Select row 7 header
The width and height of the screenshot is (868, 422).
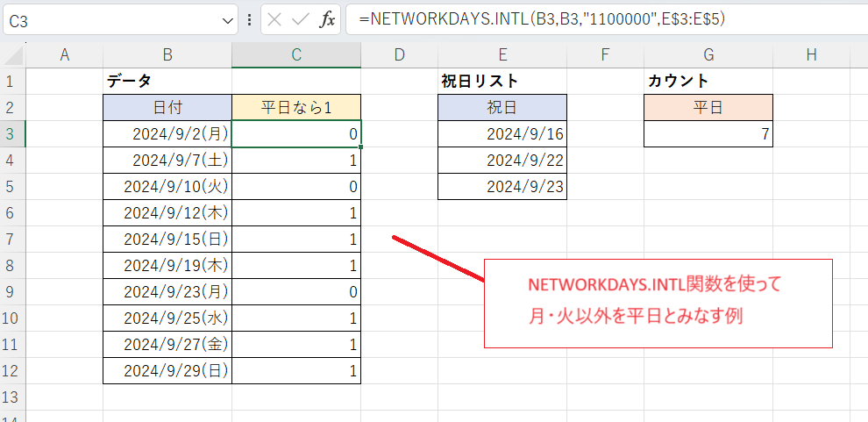pos(13,240)
